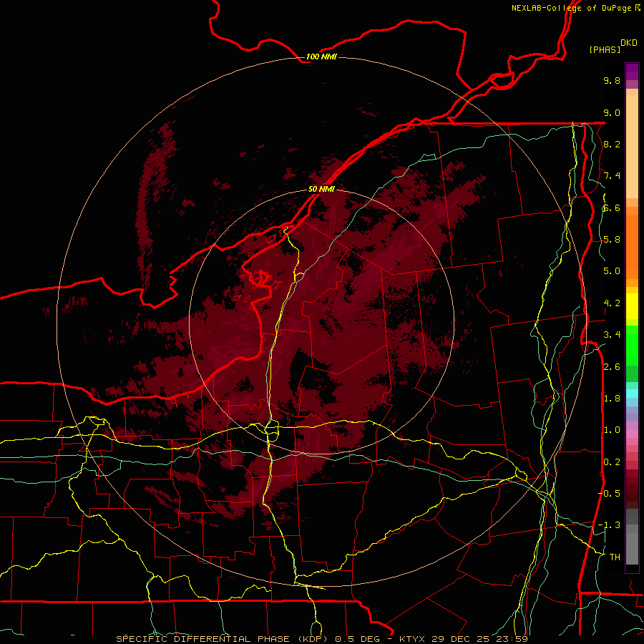Click the 0.2 legend value

pyautogui.click(x=612, y=462)
